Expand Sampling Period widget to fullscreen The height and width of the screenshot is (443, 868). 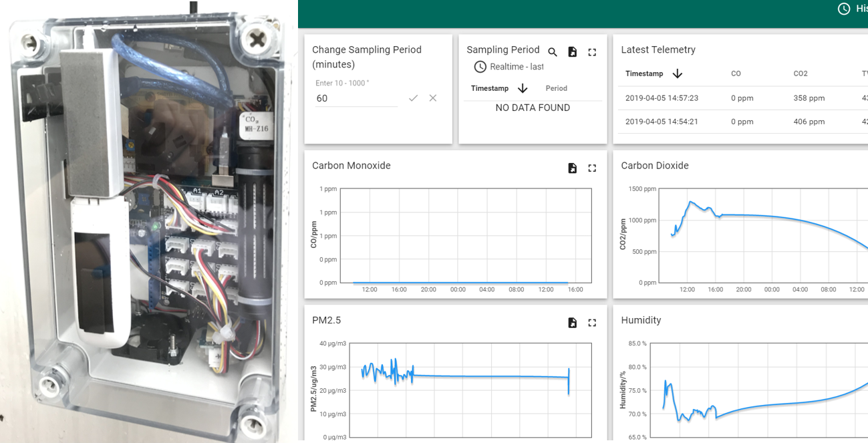click(592, 52)
